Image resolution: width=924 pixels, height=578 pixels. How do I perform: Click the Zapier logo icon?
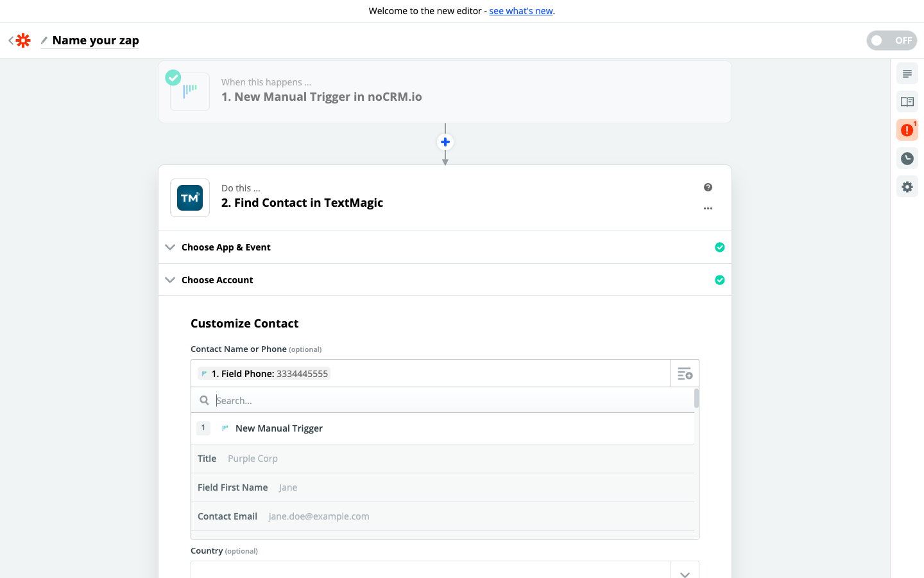(23, 40)
